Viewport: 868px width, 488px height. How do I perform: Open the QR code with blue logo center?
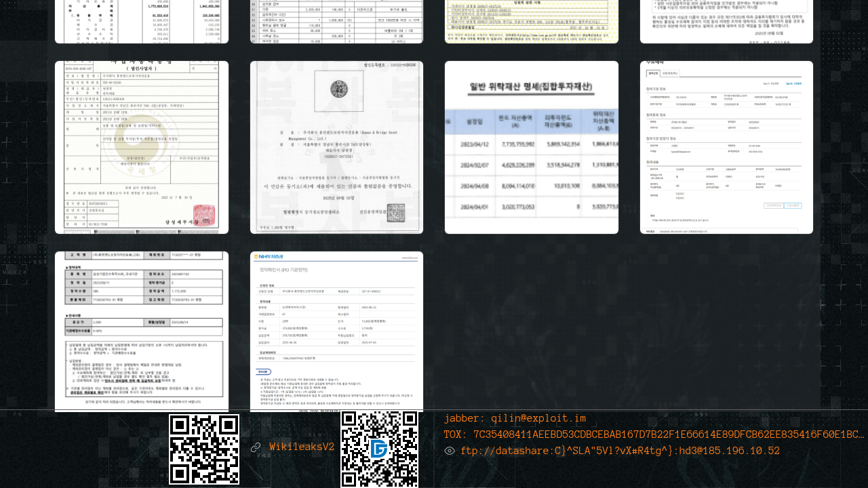pyautogui.click(x=379, y=449)
